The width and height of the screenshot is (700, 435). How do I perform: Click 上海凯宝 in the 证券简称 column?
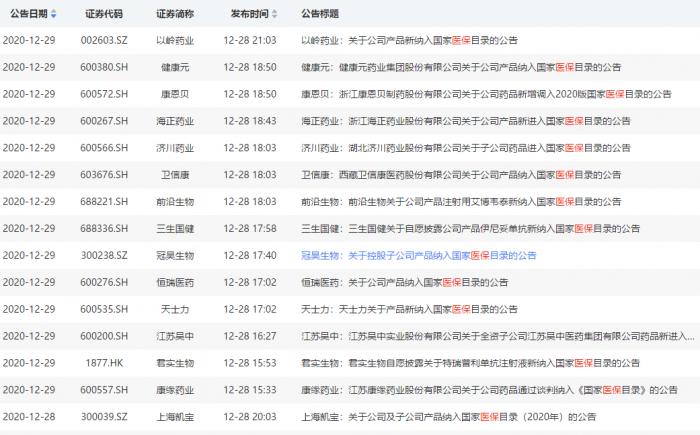(175, 417)
